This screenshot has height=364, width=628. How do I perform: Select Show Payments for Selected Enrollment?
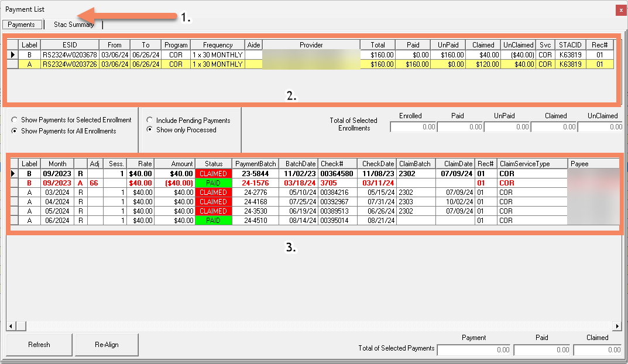pyautogui.click(x=15, y=120)
